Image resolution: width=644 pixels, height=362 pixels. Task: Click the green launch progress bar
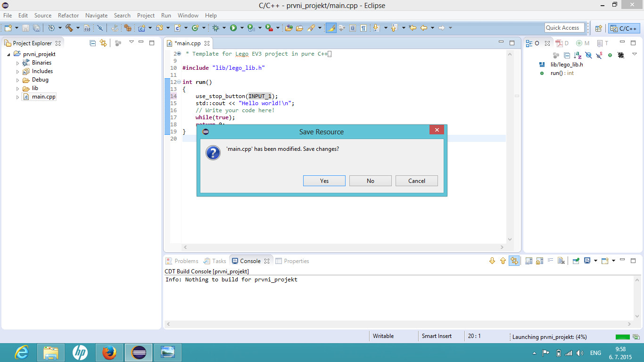(x=622, y=337)
